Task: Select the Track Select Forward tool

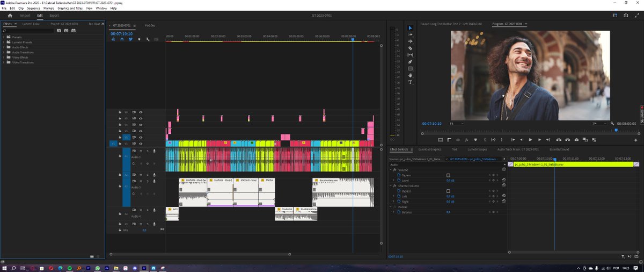Action: 411,34
